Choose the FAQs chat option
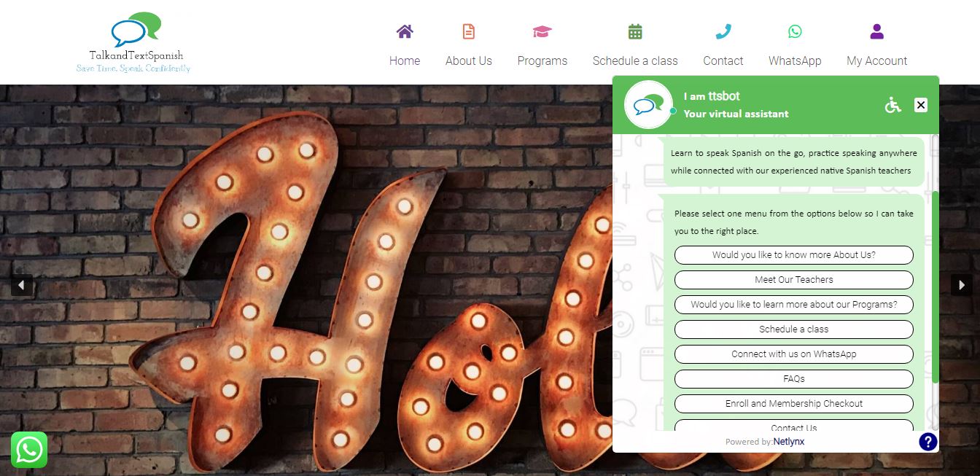The image size is (980, 476). tap(794, 379)
